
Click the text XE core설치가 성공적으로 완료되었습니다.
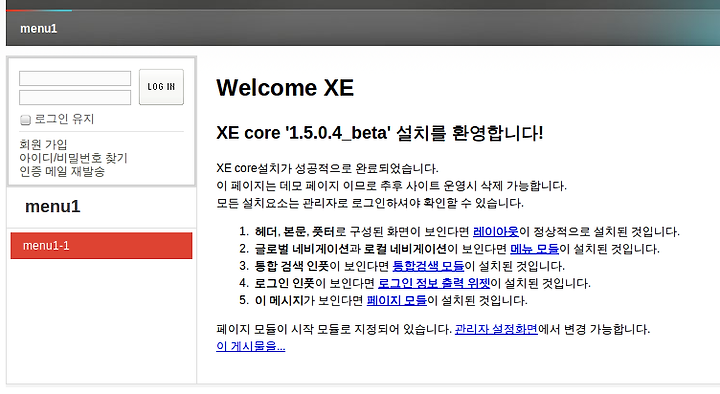coord(327,169)
